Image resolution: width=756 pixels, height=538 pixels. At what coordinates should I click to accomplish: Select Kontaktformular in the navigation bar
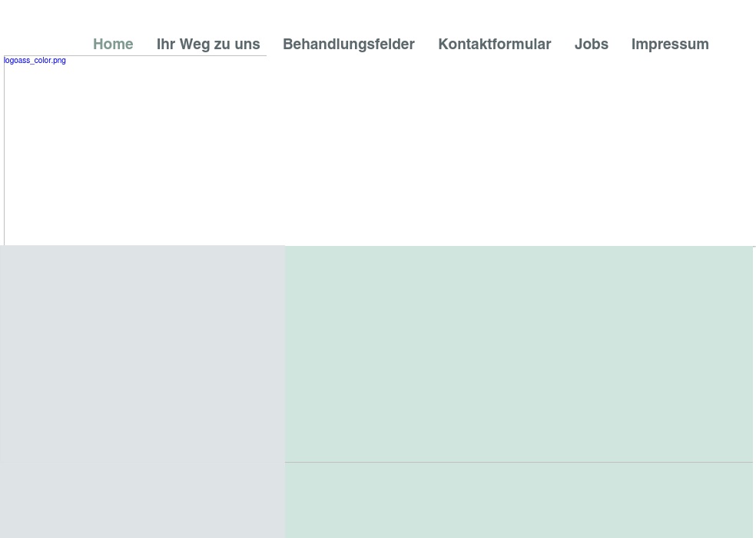point(494,45)
